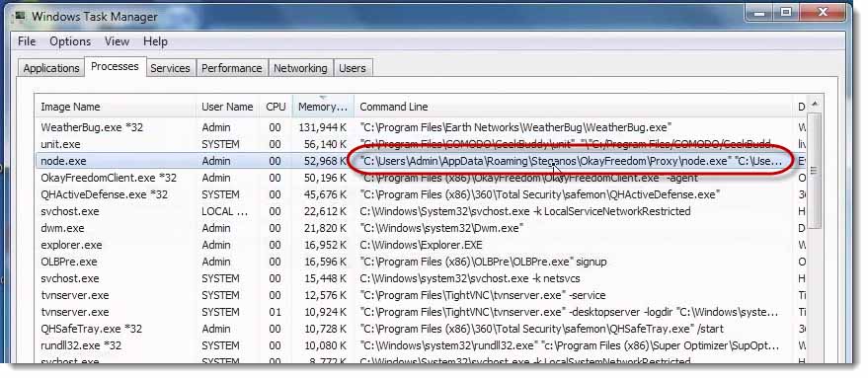868x378 pixels.
Task: Click the OkayFreedomClient.exe -agent command line
Action: pos(528,178)
